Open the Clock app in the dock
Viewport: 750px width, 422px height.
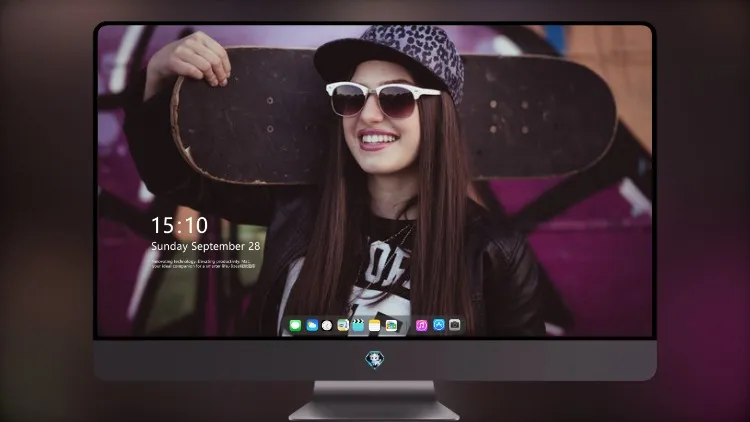(327, 326)
